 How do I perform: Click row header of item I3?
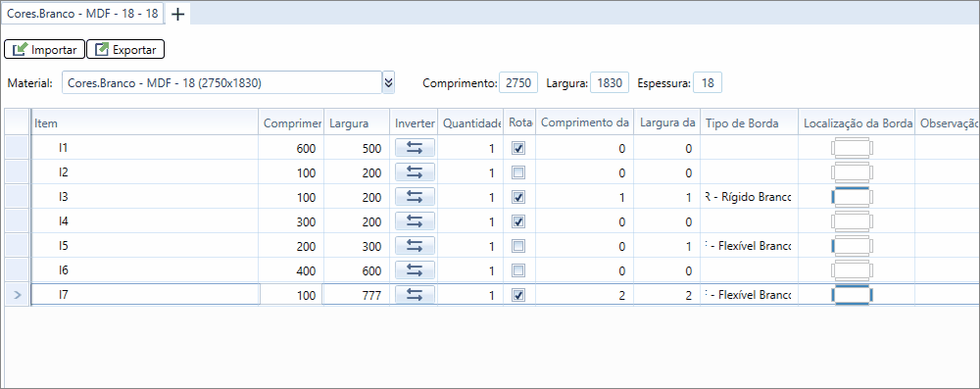(17, 197)
